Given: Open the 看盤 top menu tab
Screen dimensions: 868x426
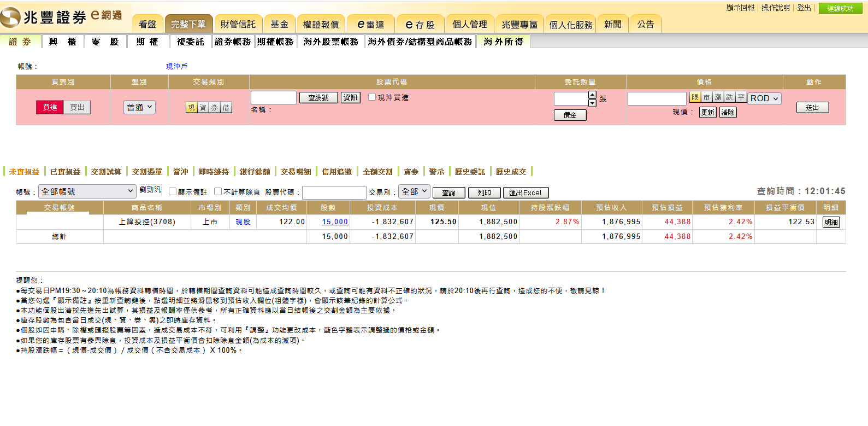Looking at the screenshot, I should (x=147, y=25).
